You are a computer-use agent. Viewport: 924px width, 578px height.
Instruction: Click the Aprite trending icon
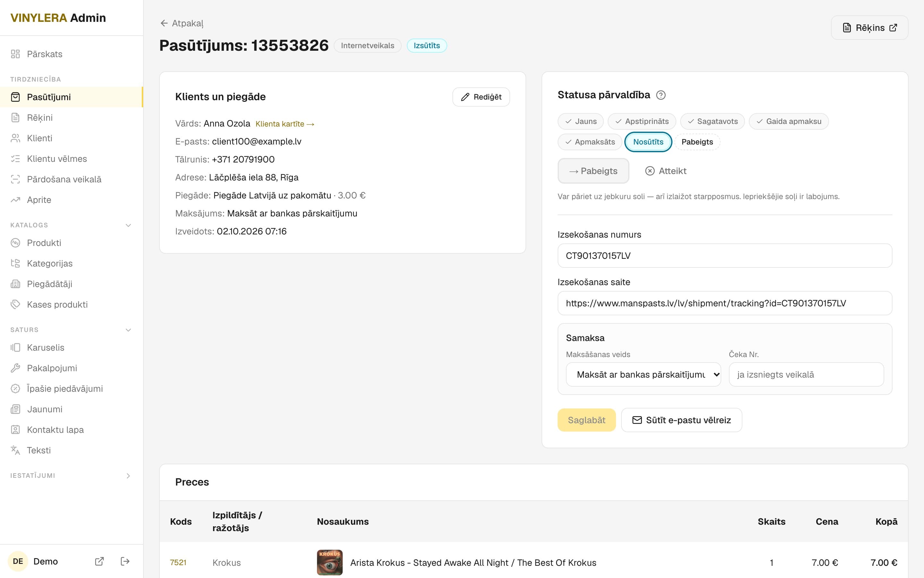click(x=15, y=200)
